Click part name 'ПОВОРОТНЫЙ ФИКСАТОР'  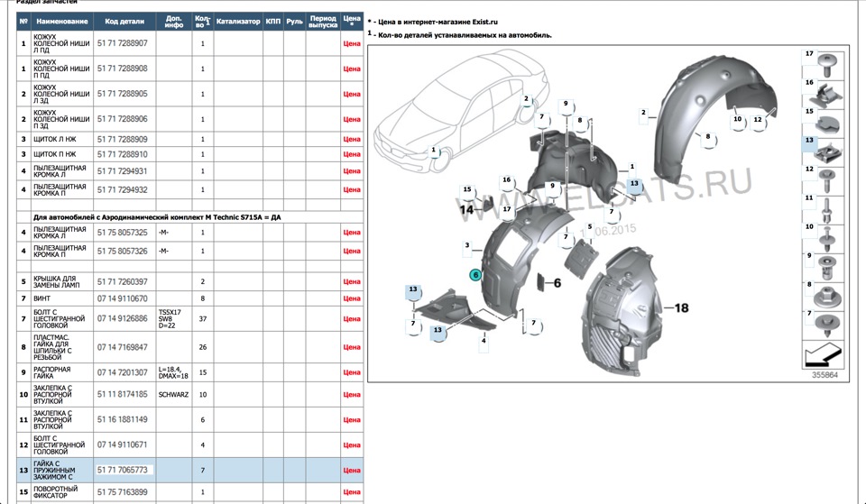pos(56,492)
